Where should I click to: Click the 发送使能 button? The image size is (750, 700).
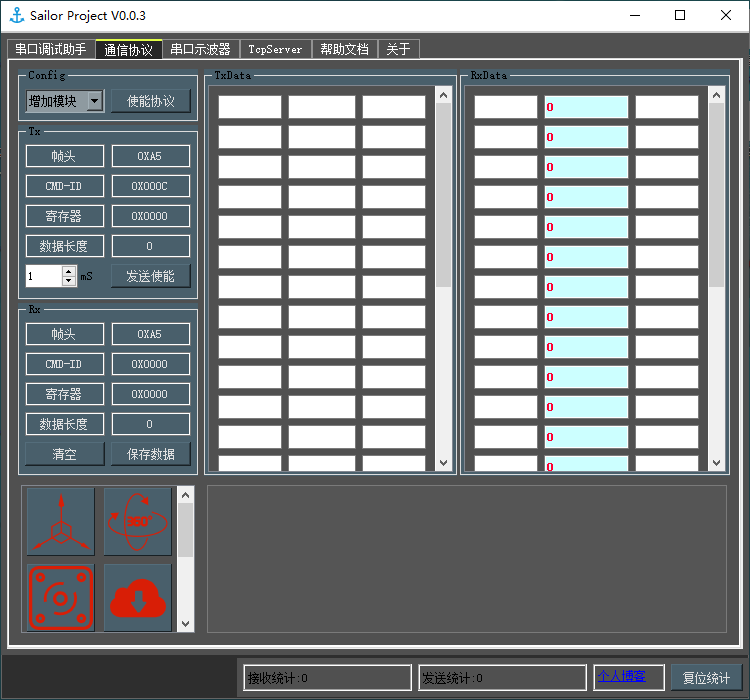151,276
